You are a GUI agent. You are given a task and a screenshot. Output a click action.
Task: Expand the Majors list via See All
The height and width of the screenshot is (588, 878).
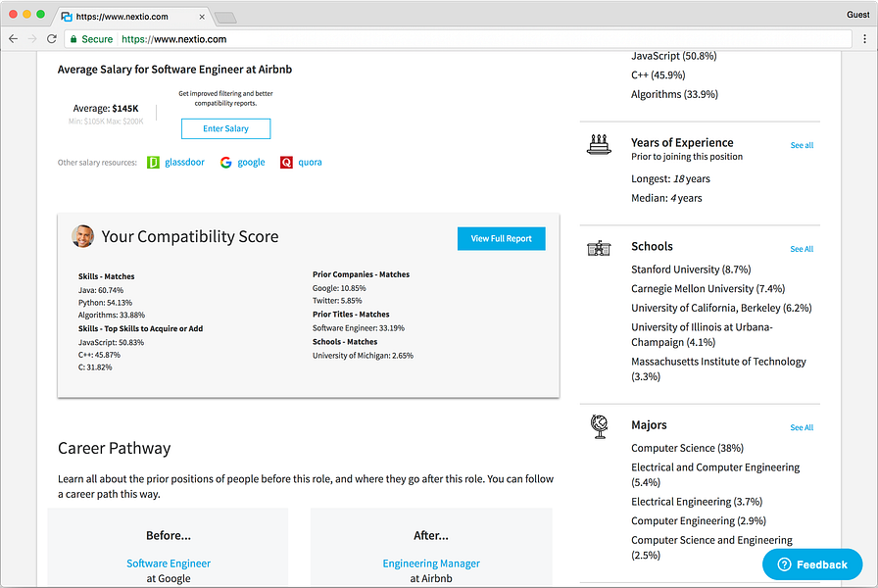[802, 427]
